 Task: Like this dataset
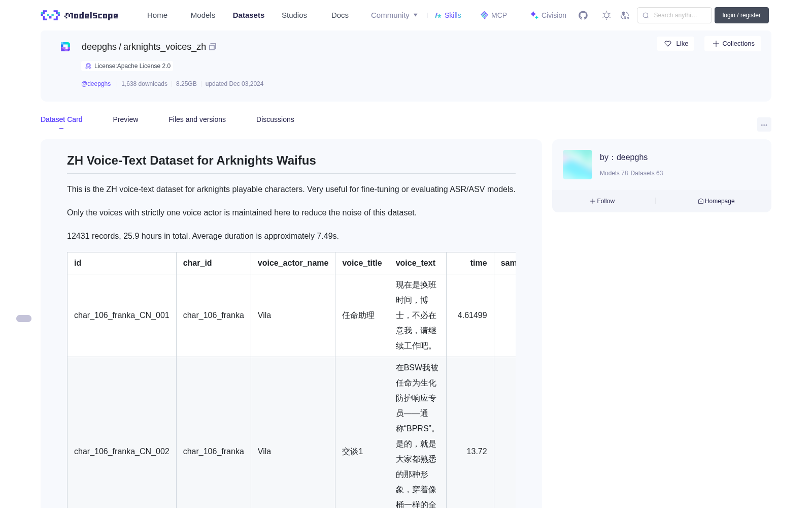pos(675,44)
